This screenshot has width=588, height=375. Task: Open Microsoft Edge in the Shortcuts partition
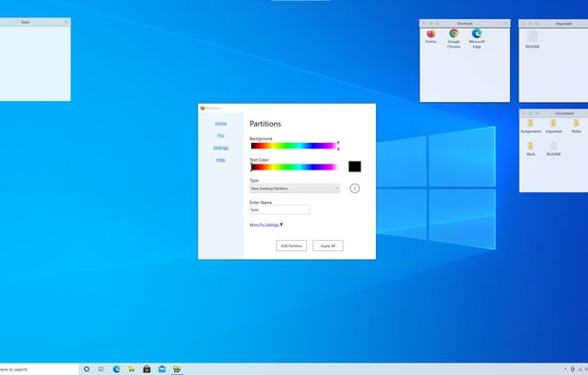[477, 39]
